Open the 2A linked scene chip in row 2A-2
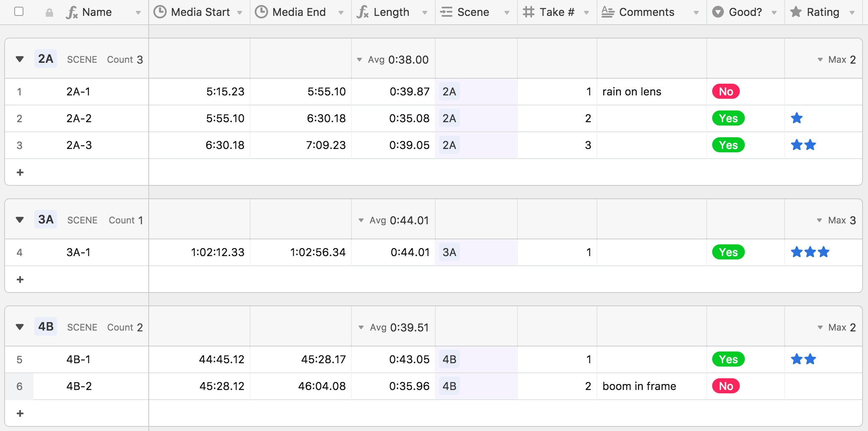Image resolution: width=868 pixels, height=431 pixels. [x=449, y=118]
